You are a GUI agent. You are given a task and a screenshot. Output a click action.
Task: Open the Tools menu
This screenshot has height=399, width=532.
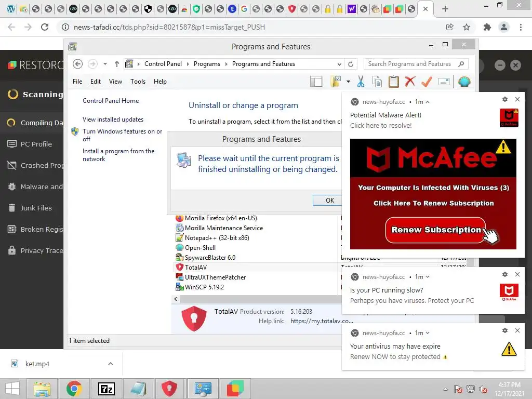pos(138,82)
